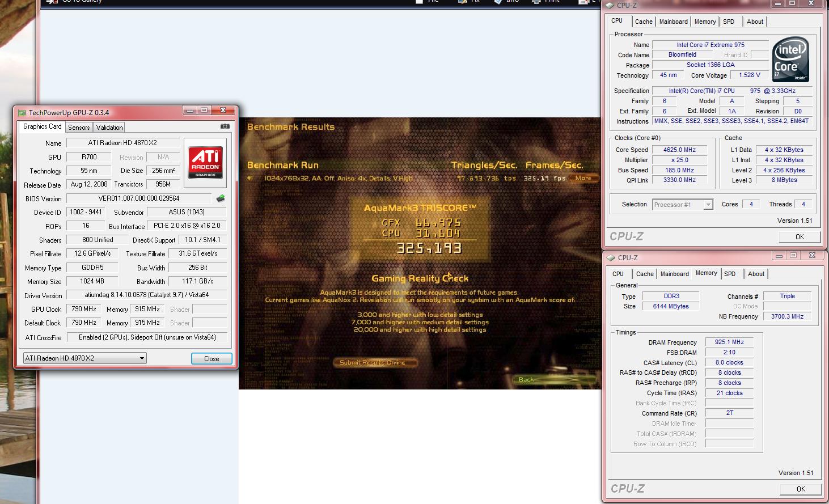829x504 pixels.
Task: Click the Core Speed value 4625.0 MHz
Action: point(679,150)
